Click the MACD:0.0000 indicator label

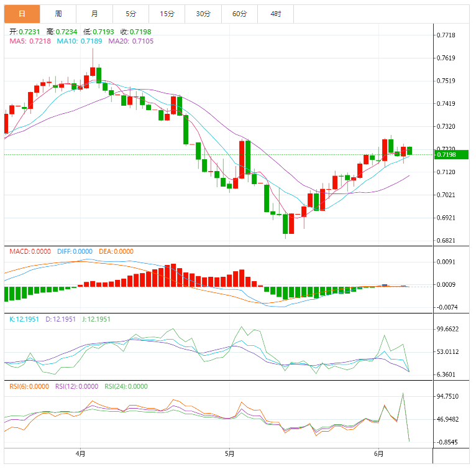coord(30,251)
